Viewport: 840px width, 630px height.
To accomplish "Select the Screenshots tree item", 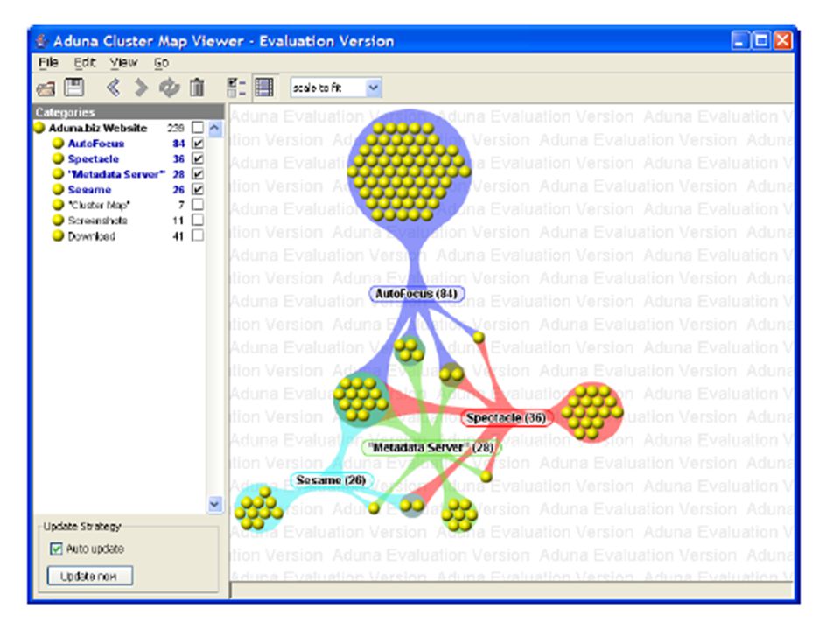I will point(97,220).
